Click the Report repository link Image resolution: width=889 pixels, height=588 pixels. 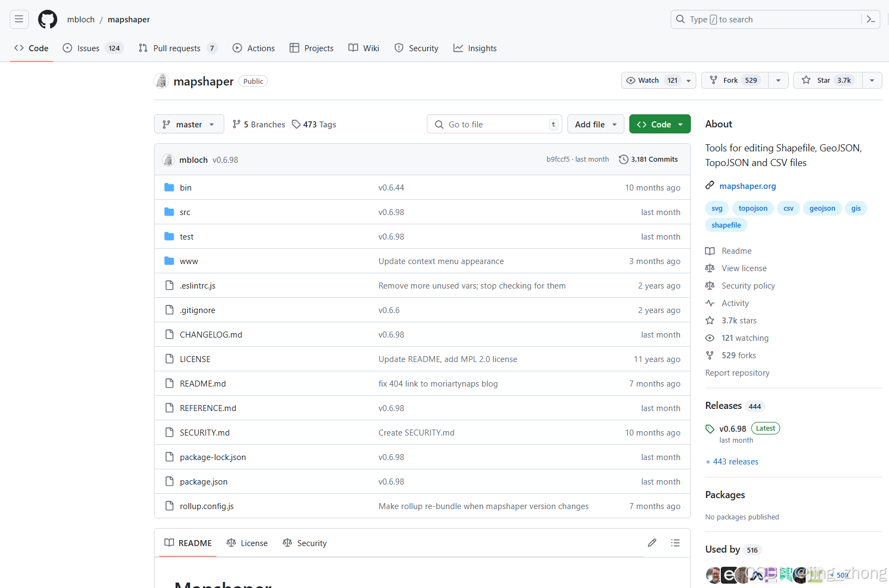pos(737,373)
